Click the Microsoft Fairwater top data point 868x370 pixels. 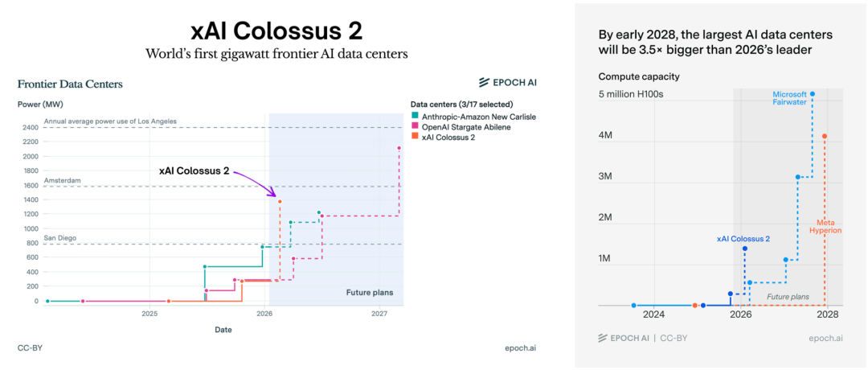[x=813, y=94]
